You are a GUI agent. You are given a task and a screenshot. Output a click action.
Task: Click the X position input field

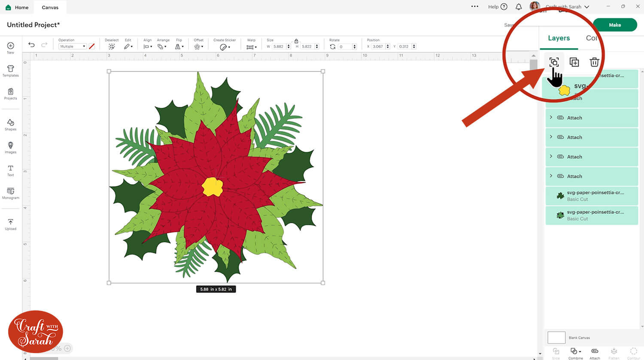pos(377,46)
